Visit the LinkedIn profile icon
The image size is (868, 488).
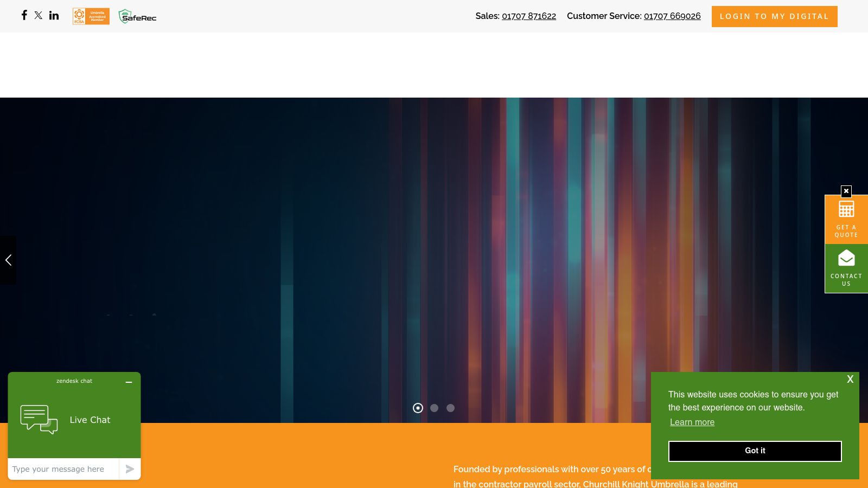pos(54,15)
